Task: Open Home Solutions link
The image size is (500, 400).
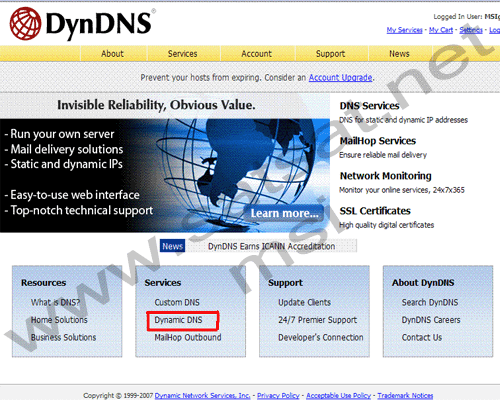Action: point(59,320)
